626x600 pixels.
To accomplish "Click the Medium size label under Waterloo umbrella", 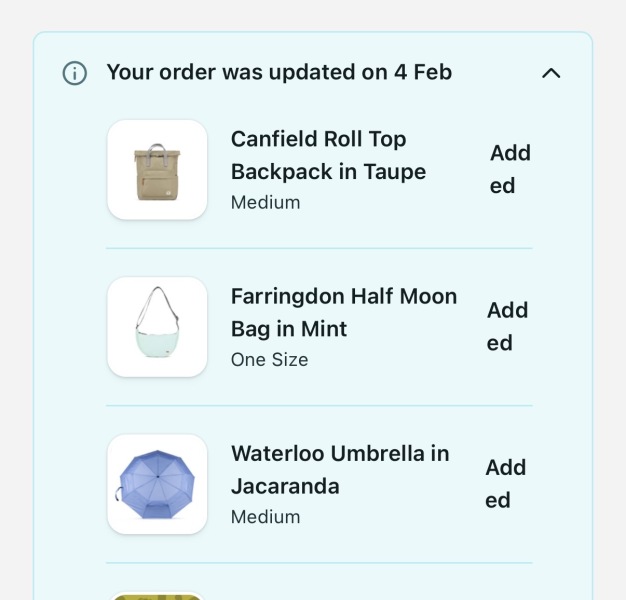I will point(265,517).
